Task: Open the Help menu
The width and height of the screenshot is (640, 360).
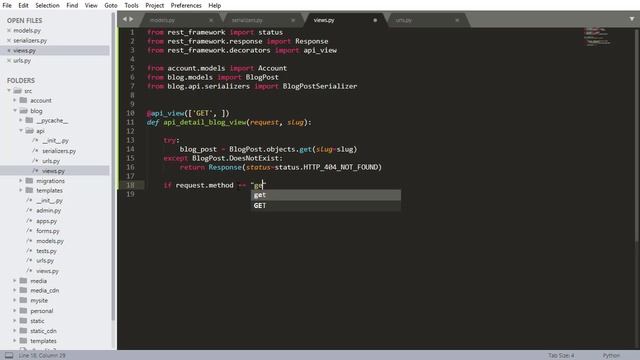Action: 215,5
